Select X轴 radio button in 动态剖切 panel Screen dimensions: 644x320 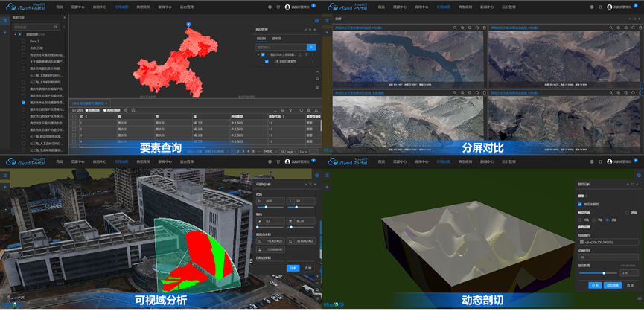[580, 220]
